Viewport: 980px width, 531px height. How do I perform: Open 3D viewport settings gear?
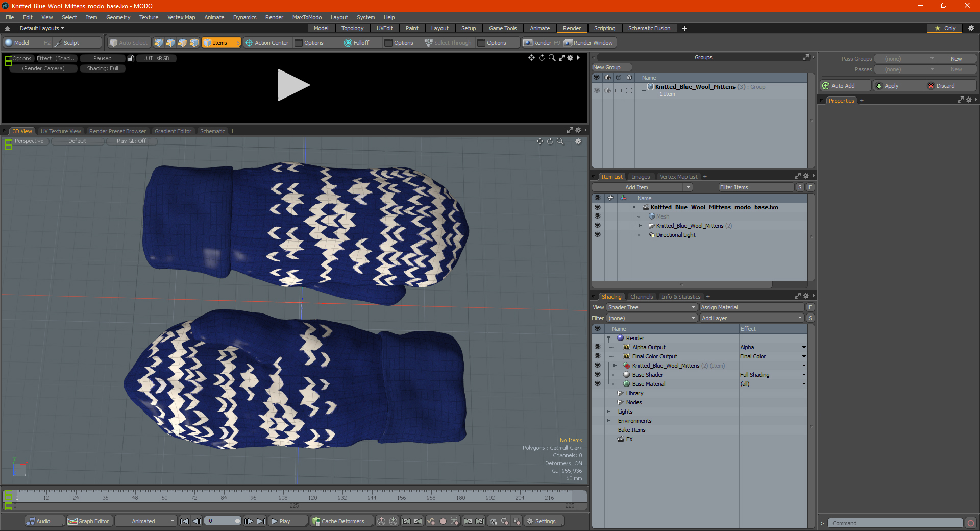tap(578, 141)
